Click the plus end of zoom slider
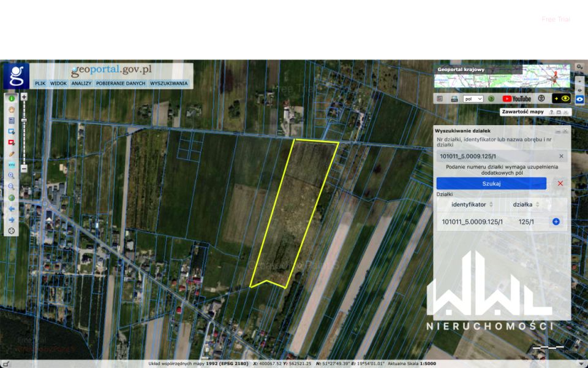588x368 pixels. [24, 97]
